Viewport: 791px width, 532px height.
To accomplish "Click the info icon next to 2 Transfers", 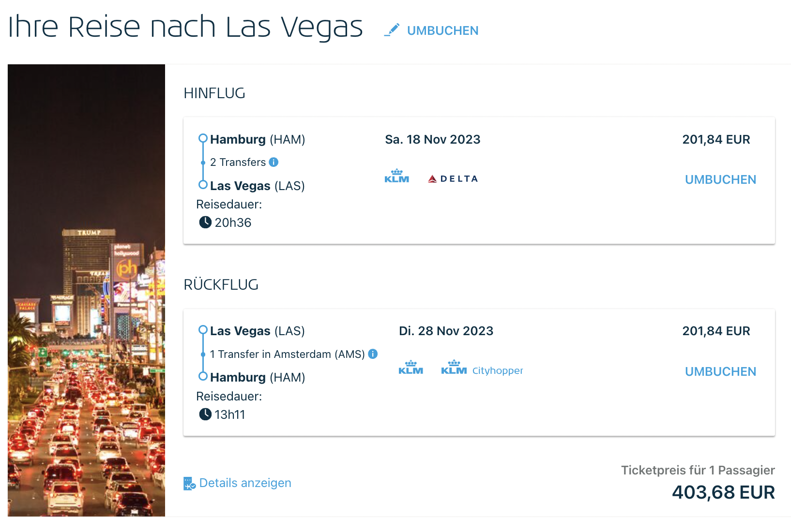I will (274, 162).
